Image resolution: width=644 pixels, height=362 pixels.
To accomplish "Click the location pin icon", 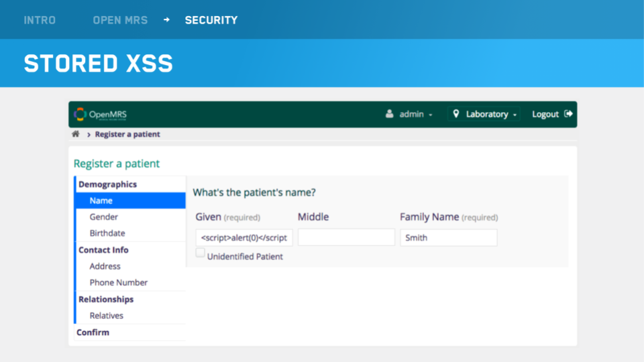I will tap(457, 114).
